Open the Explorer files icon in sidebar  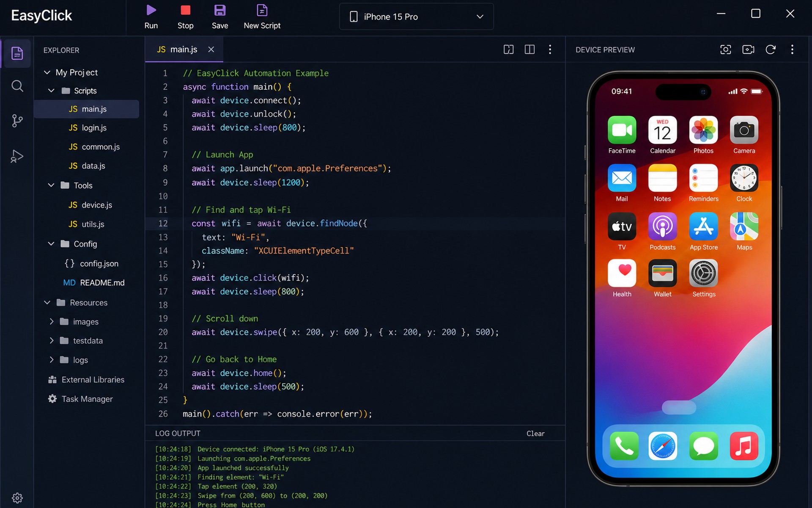[17, 53]
